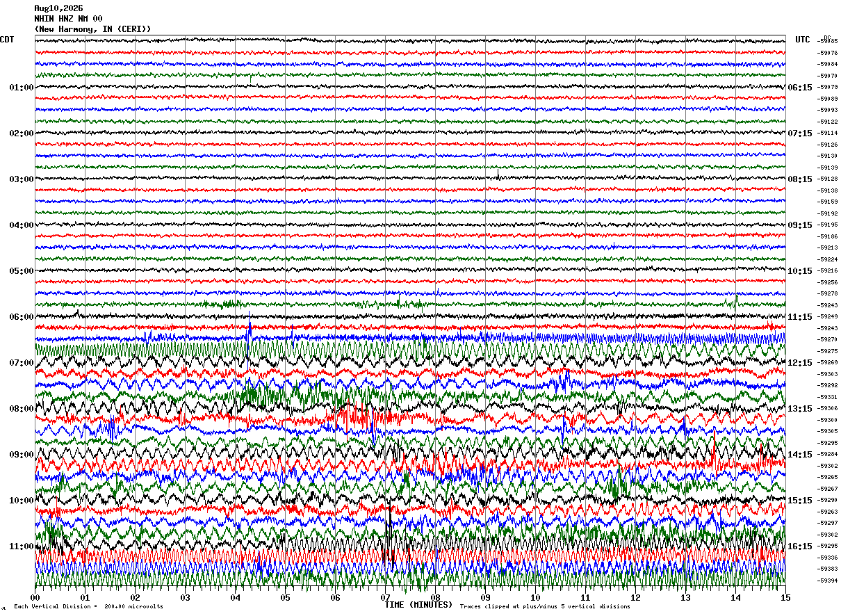Click the DC offset value -59331

coord(828,397)
